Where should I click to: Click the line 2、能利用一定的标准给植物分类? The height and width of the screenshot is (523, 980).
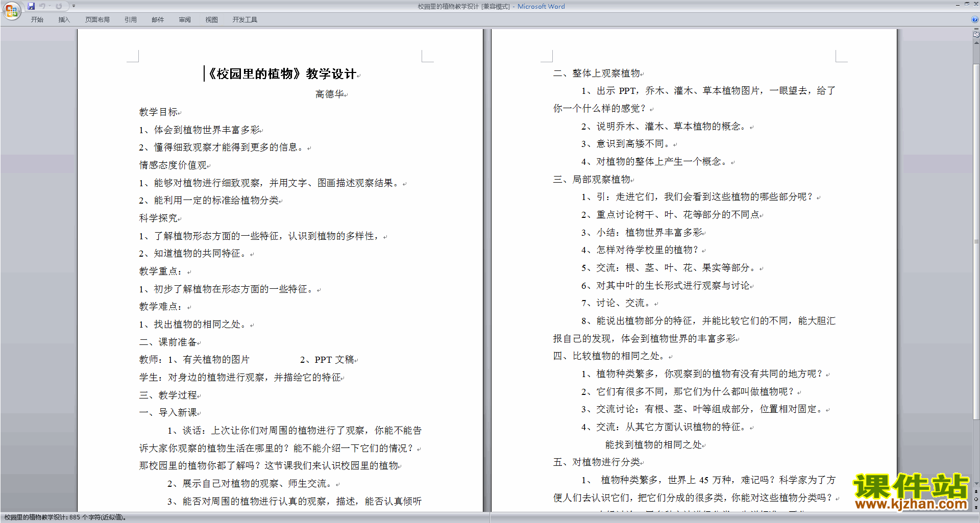(209, 200)
